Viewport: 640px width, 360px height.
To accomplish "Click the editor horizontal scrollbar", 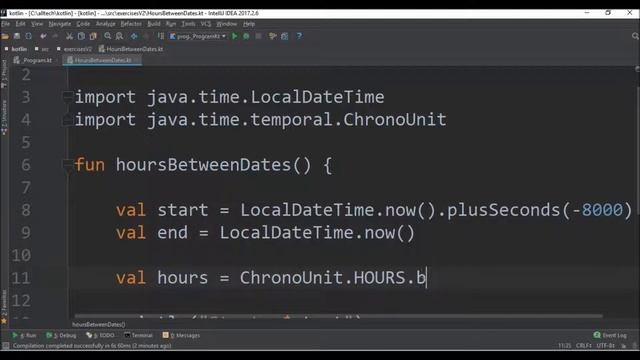I will 338,316.
